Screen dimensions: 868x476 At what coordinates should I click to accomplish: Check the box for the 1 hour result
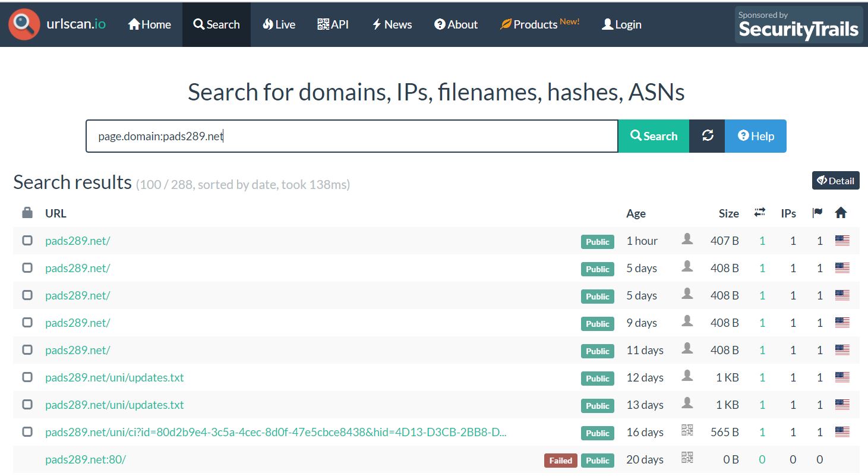point(27,241)
